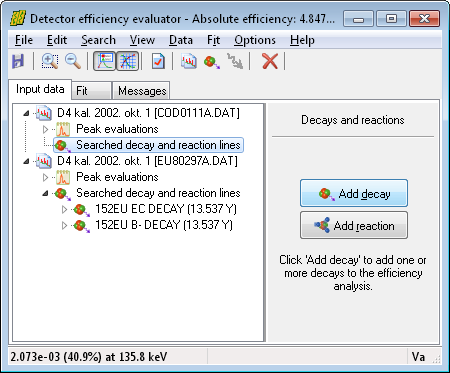
Task: Open the Data menu
Action: pos(181,40)
